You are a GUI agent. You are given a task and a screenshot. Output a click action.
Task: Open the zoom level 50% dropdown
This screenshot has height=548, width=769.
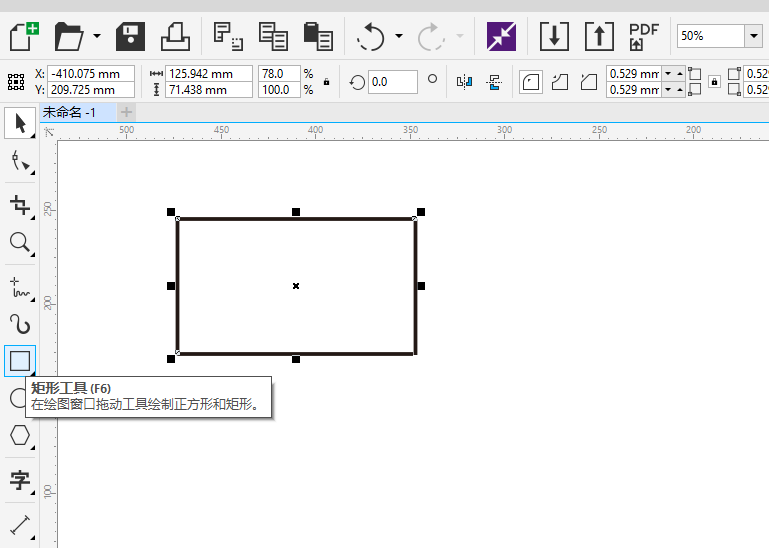click(753, 36)
